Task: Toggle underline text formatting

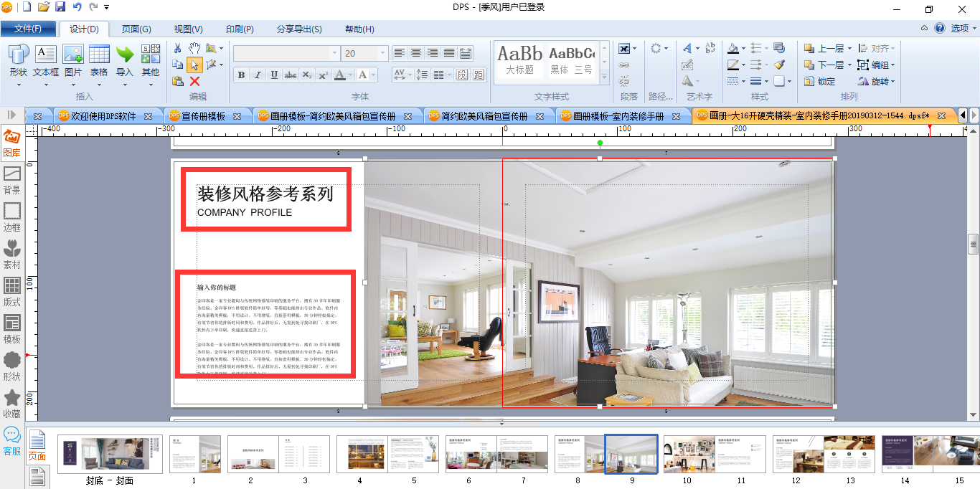Action: (x=274, y=75)
